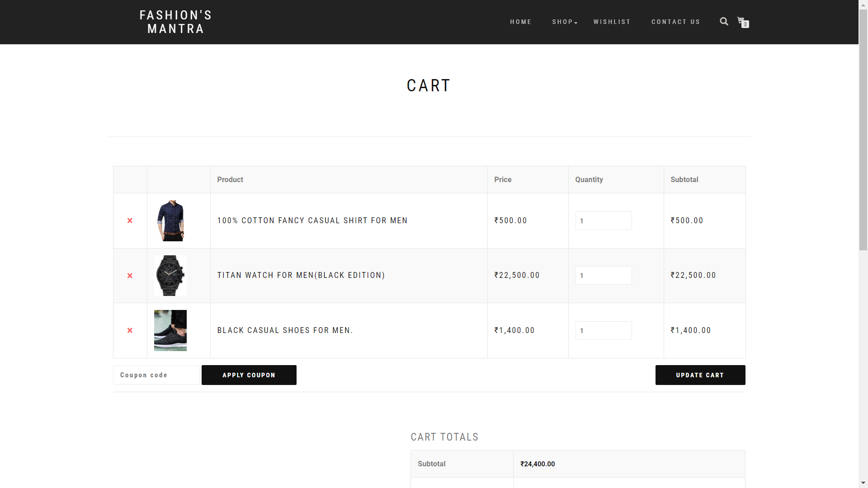Screen dimensions: 868x488
Task: Focus the Coupon code field
Action: (156, 375)
